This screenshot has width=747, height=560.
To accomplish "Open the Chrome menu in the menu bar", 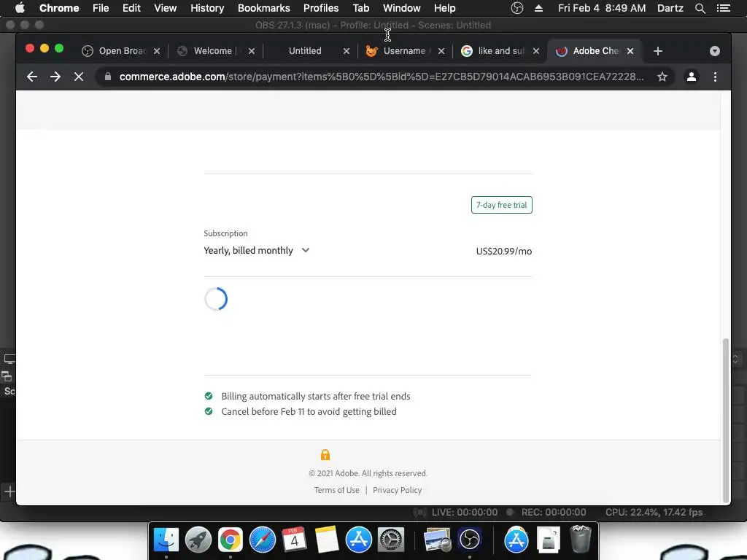I will 59,8.
